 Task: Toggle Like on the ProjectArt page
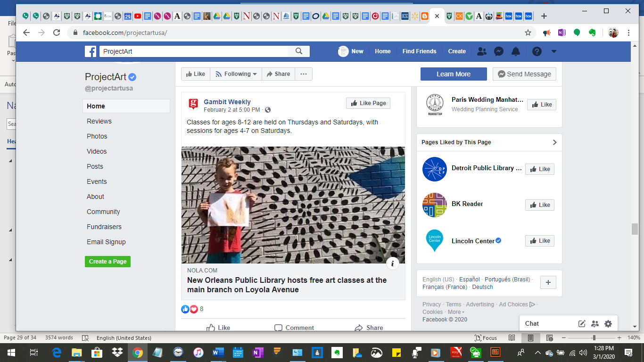(196, 74)
